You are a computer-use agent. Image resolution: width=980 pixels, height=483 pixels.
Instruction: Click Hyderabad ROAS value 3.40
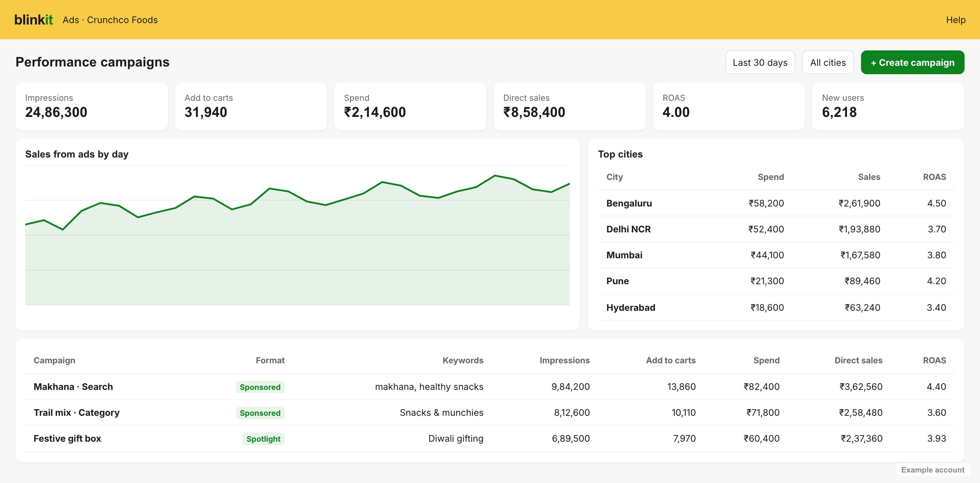click(936, 307)
